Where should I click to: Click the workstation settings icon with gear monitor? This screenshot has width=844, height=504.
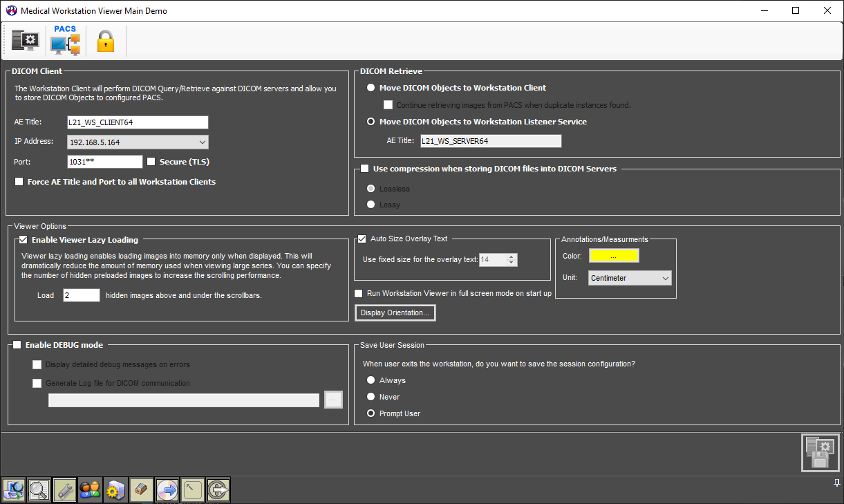pos(26,41)
